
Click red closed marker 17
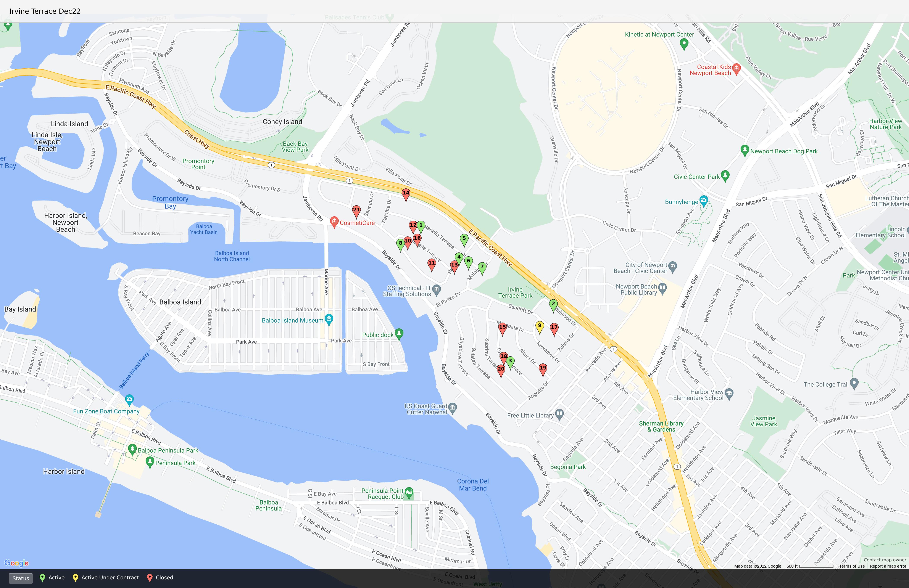(554, 328)
